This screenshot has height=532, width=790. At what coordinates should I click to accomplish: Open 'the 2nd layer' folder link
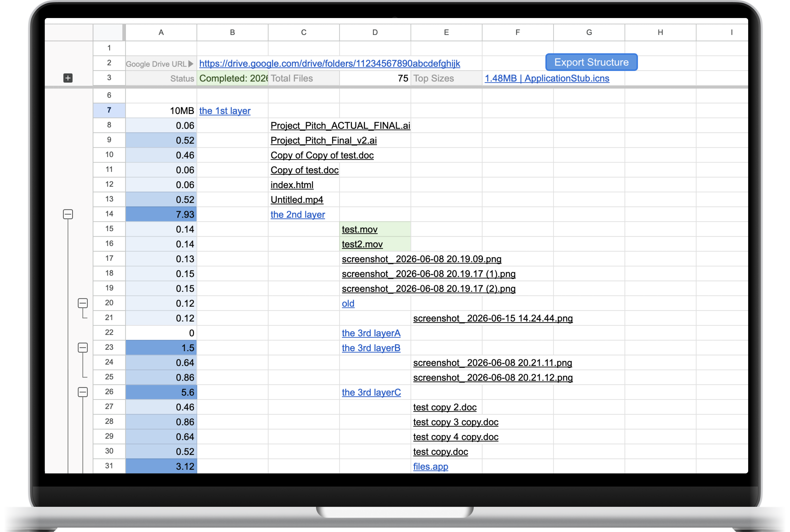(298, 214)
